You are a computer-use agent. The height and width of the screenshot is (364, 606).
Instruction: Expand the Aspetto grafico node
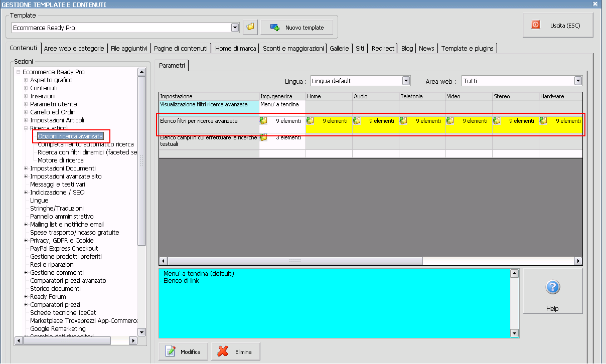coord(26,80)
